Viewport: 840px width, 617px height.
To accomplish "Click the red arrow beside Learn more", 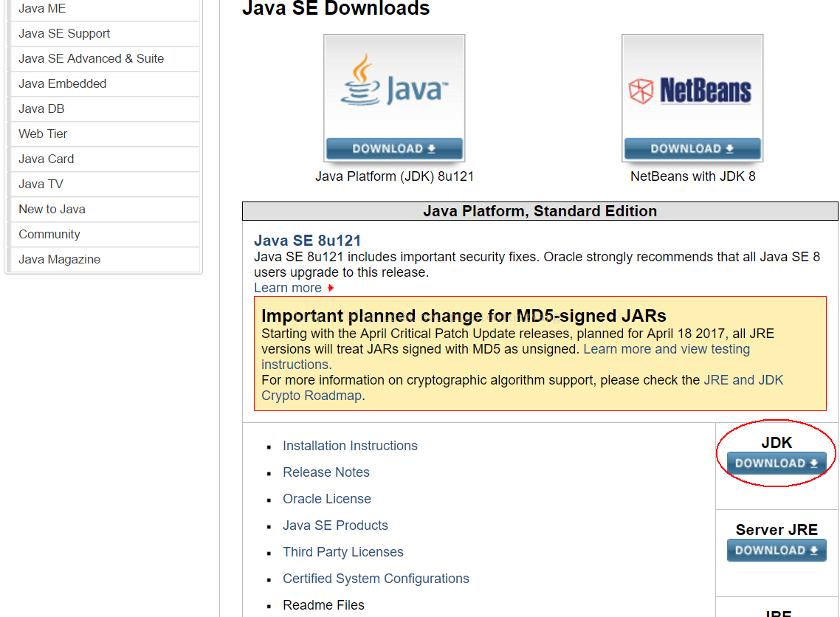I will click(x=331, y=288).
